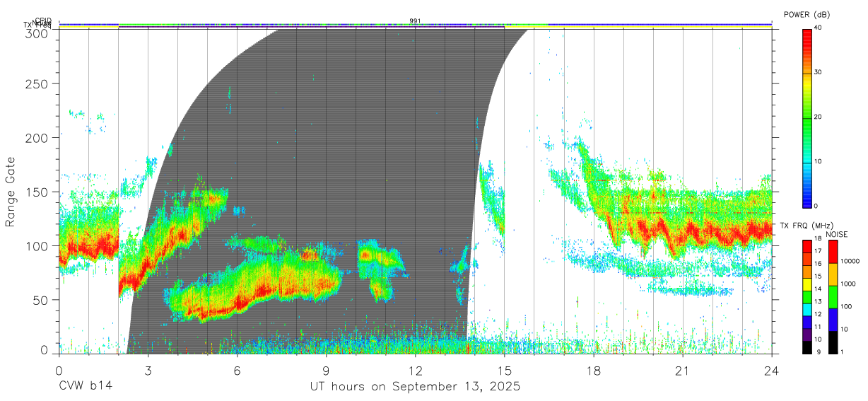Viewport: 868px width, 401px height.
Task: Click the green 13–14 MHz TX FRQ swatch
Action: 807,297
